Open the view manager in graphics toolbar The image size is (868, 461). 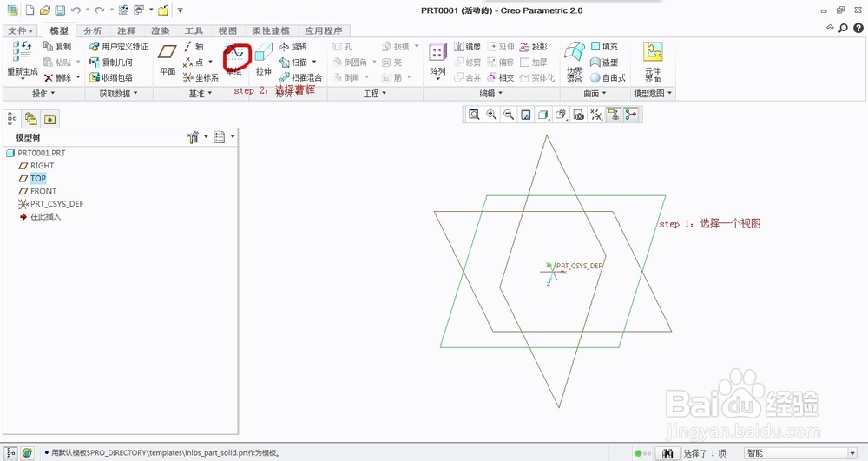point(578,115)
